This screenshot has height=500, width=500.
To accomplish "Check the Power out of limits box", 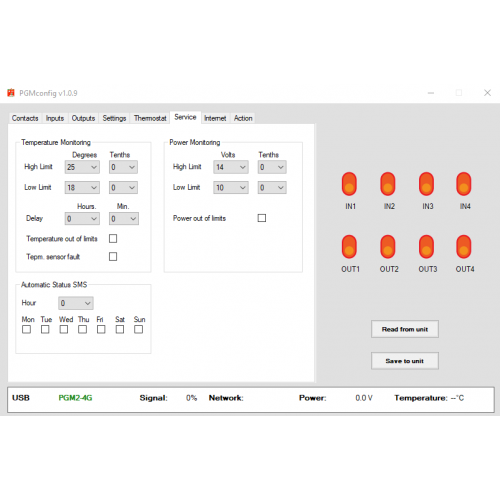I will pyautogui.click(x=262, y=218).
